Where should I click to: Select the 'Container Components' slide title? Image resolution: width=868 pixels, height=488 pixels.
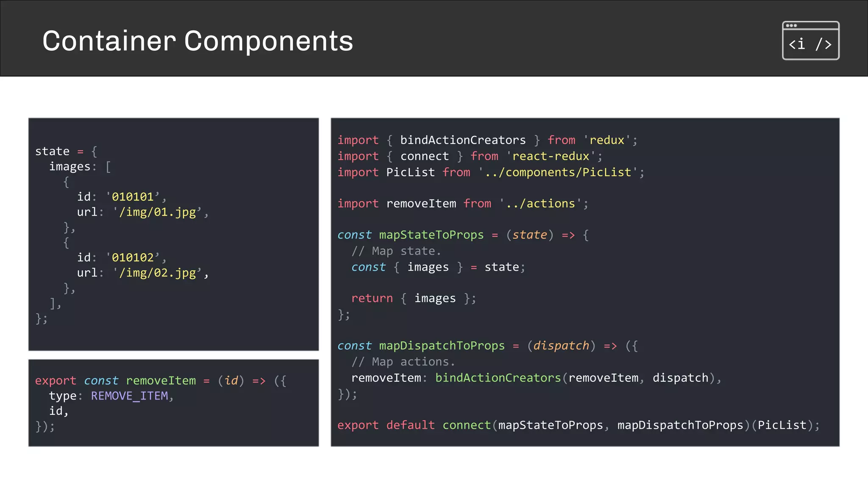[198, 41]
